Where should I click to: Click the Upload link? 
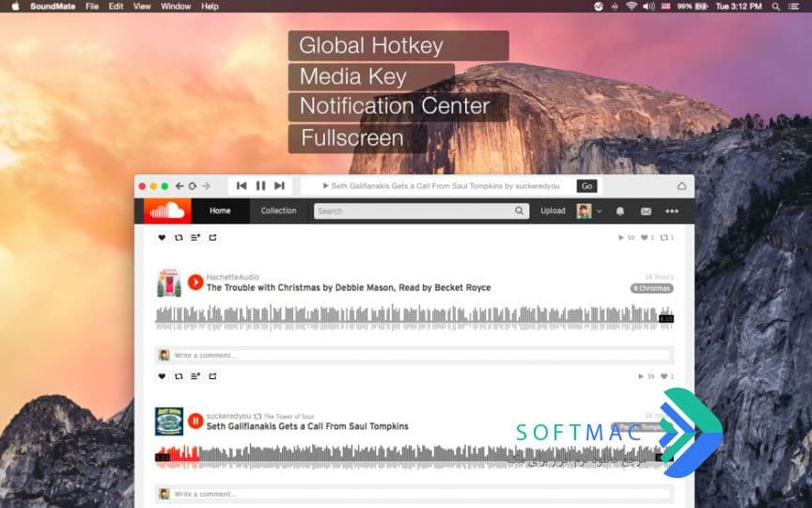click(553, 211)
